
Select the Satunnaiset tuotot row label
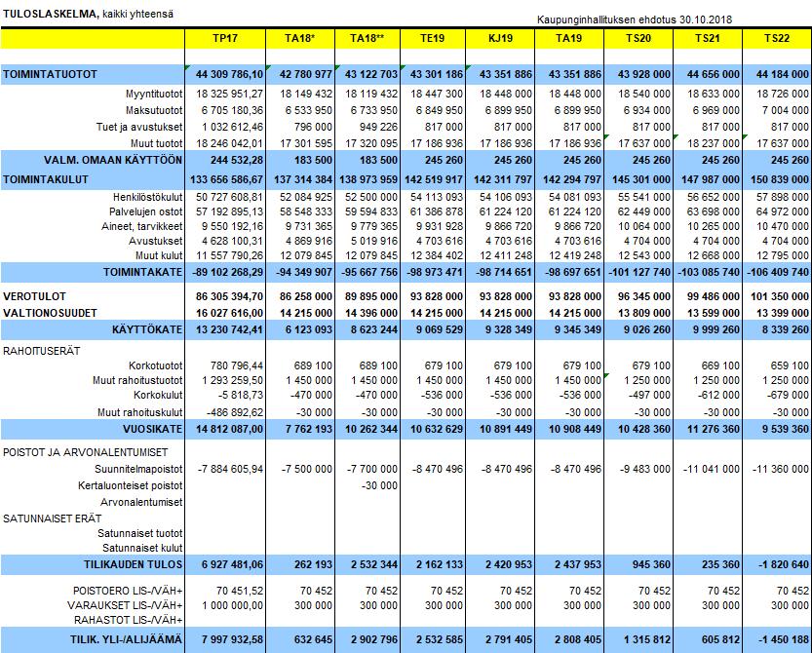coord(139,533)
